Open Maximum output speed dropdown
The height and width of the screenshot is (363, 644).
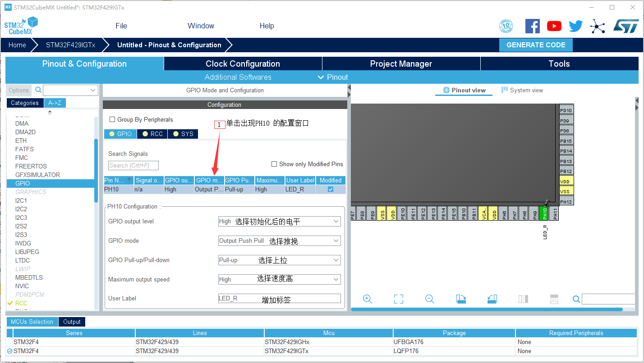click(x=279, y=279)
